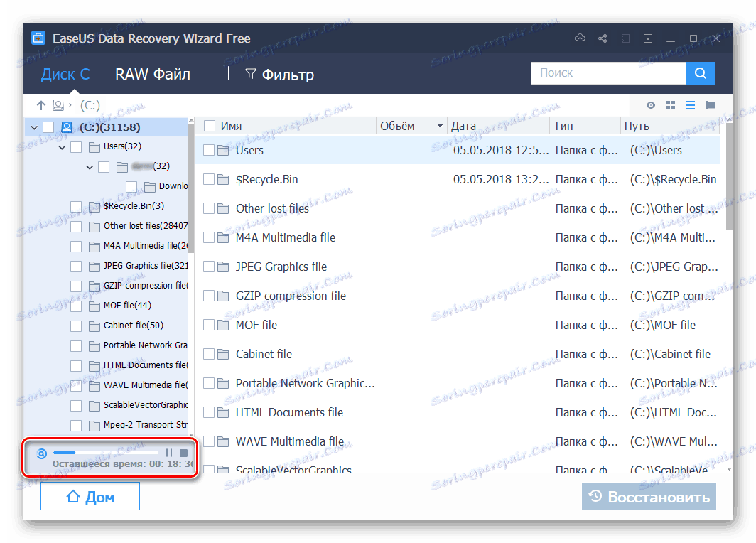Viewport: 756px width, 543px height.
Task: Check the Users(32) tree checkbox
Action: tap(76, 147)
